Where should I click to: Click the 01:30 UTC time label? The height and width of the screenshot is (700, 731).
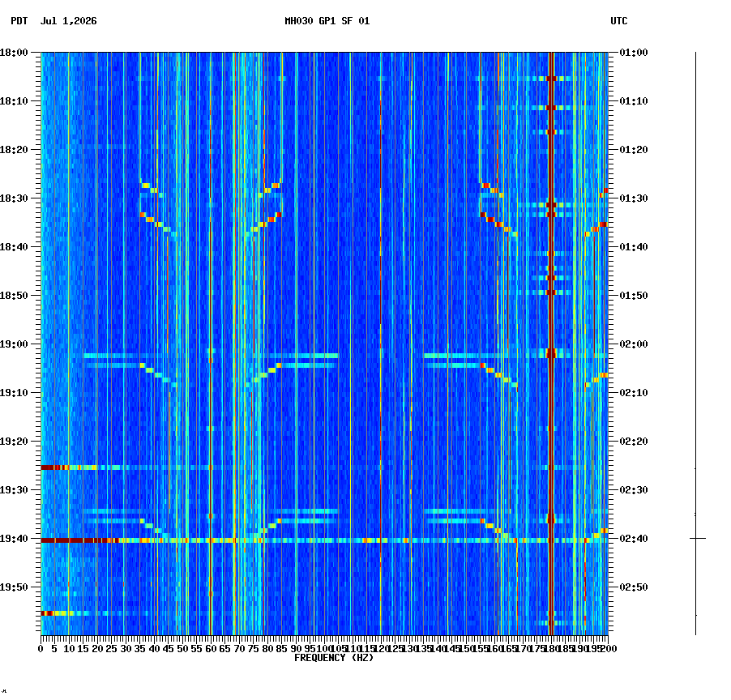click(634, 198)
